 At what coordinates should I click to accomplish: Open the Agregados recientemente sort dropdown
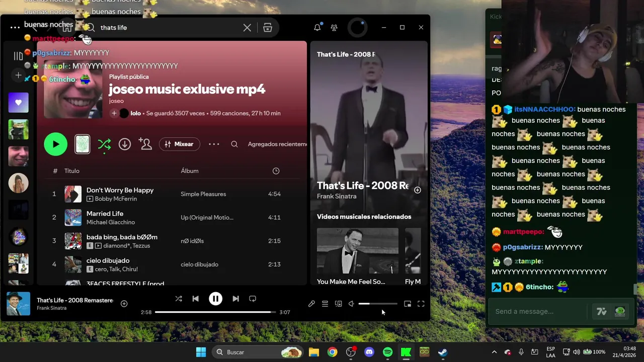click(x=277, y=144)
